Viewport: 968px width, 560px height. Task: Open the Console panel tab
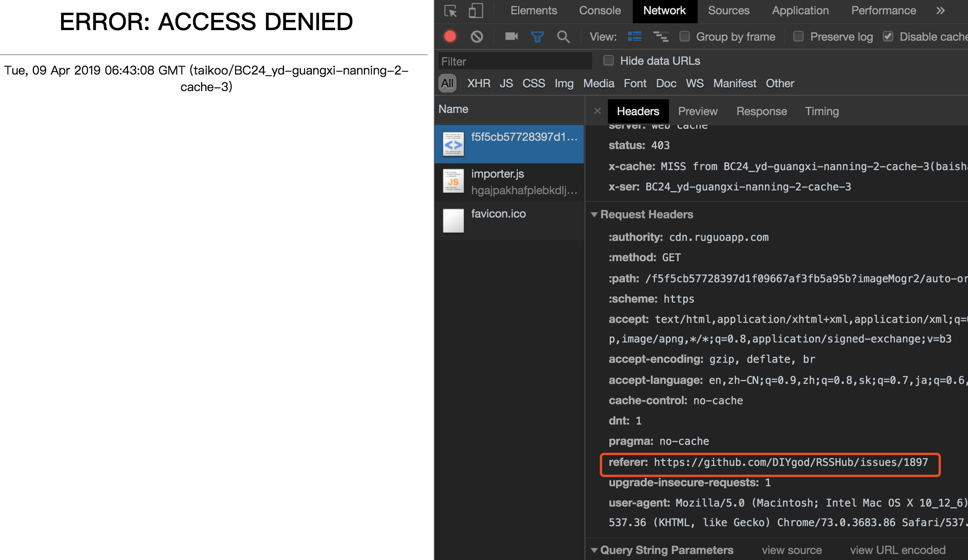pos(600,11)
